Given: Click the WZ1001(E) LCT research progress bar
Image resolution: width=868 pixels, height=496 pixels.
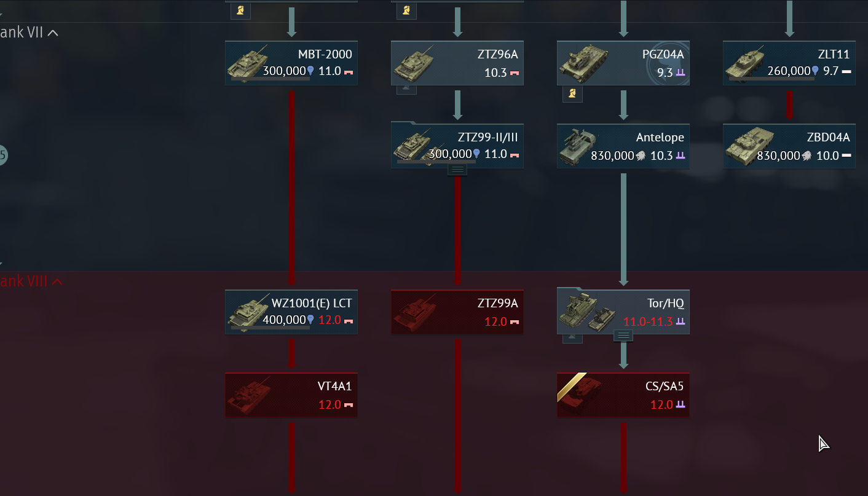Looking at the screenshot, I should tap(270, 328).
